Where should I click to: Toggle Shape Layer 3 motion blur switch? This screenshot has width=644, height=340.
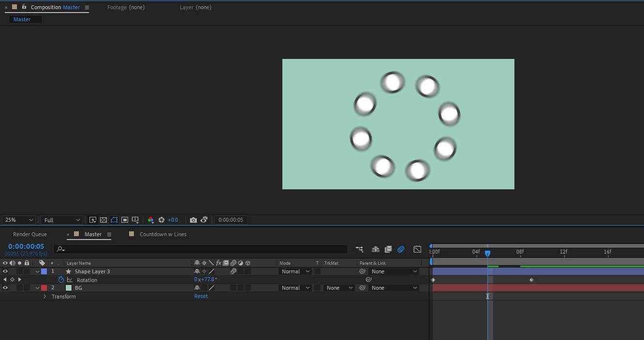(x=234, y=271)
